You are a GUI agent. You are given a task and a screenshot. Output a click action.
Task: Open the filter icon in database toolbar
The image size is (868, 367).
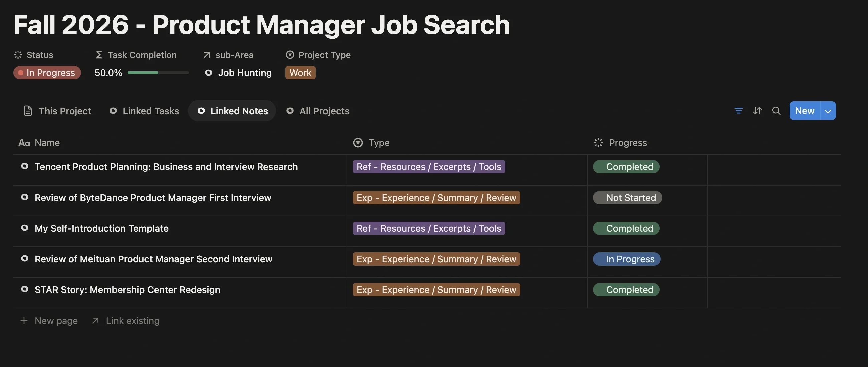coord(738,111)
